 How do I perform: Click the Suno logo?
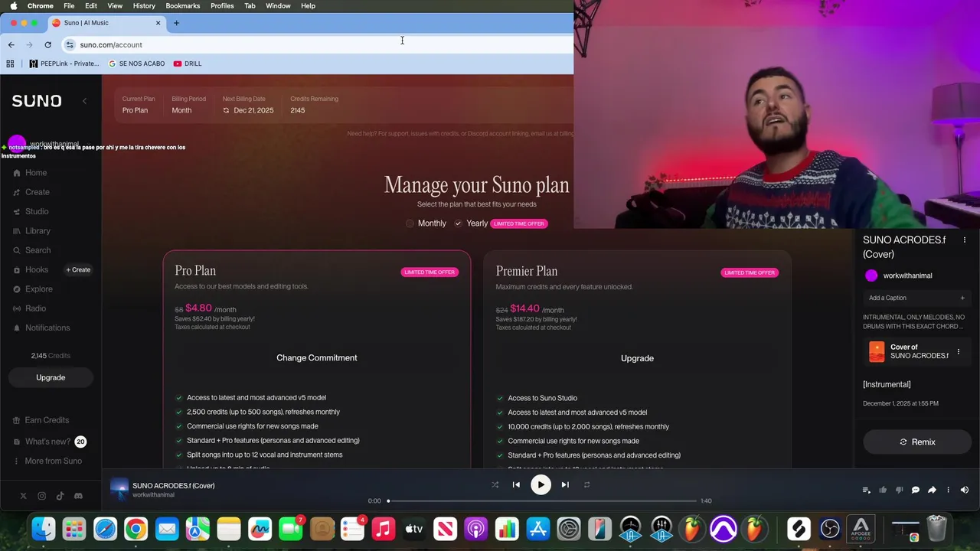point(37,101)
